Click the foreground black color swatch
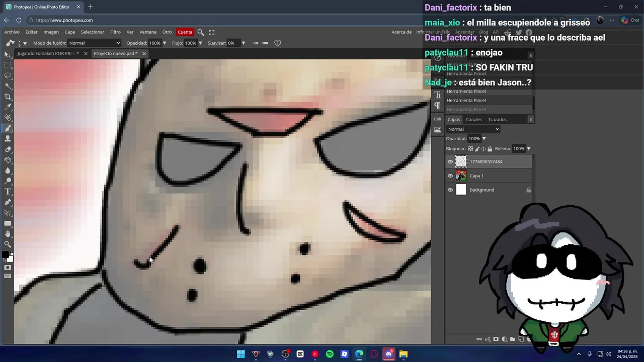Screen dimensions: 644x362 (x=6, y=254)
